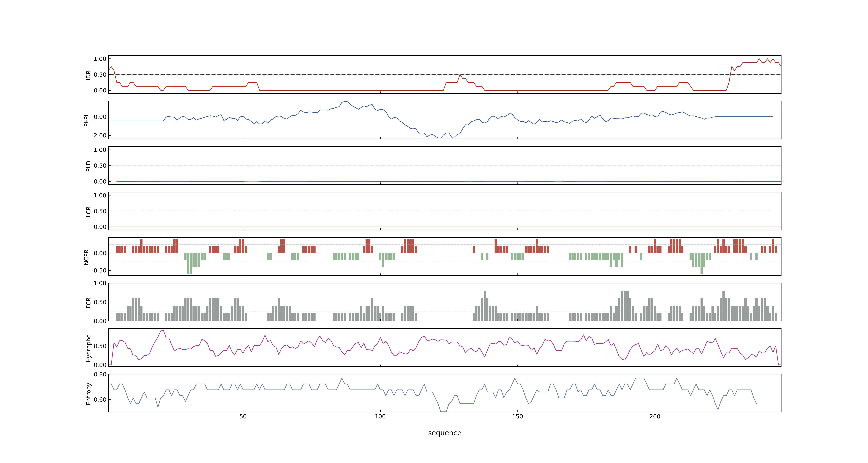Click the FCR axis label
The image size is (868, 463).
(x=88, y=302)
